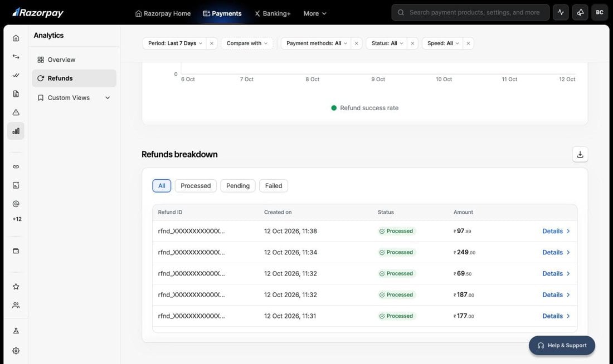Expand the Custom Views section

coord(74,97)
